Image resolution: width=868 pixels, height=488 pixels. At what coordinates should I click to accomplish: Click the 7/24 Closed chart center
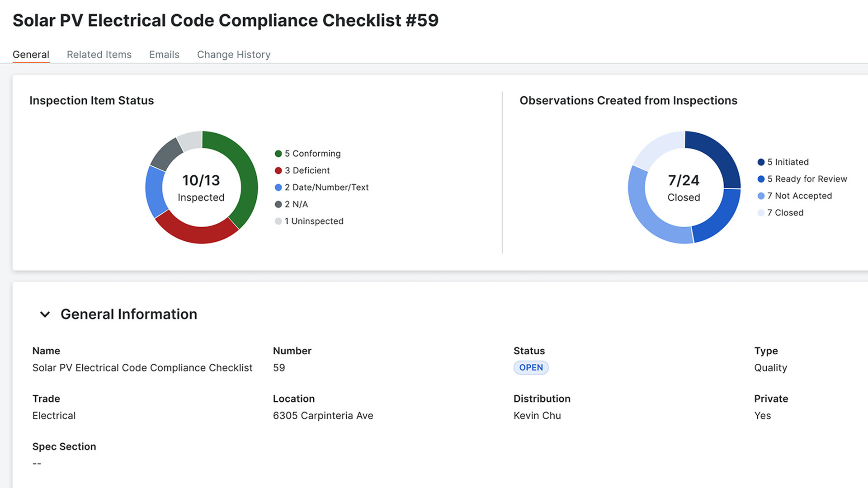pyautogui.click(x=684, y=187)
